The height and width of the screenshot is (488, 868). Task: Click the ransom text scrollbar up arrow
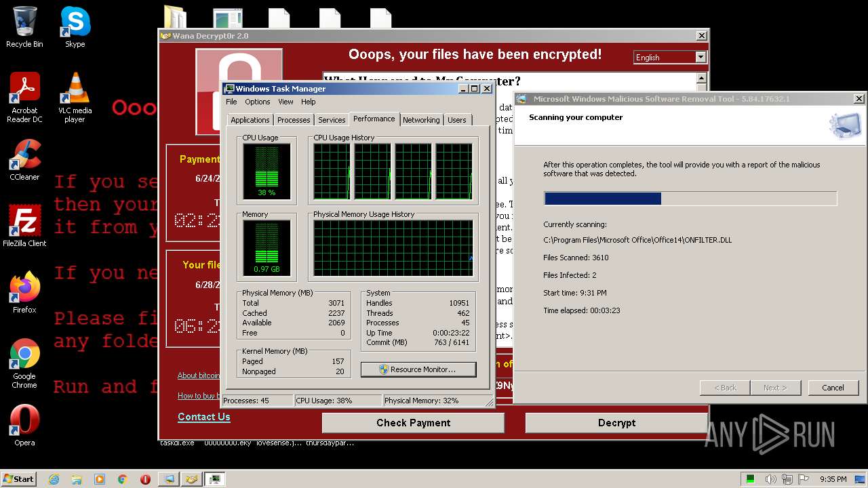point(701,79)
